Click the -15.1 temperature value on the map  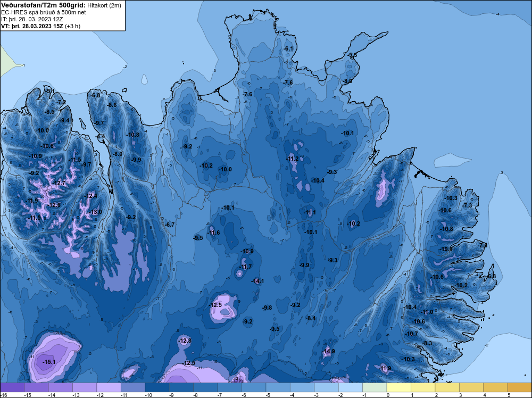49,362
